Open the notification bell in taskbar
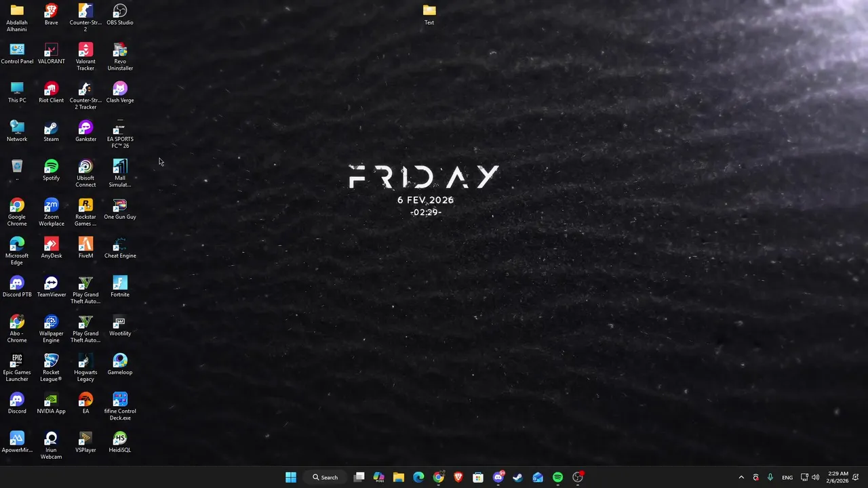The width and height of the screenshot is (868, 488). click(856, 477)
